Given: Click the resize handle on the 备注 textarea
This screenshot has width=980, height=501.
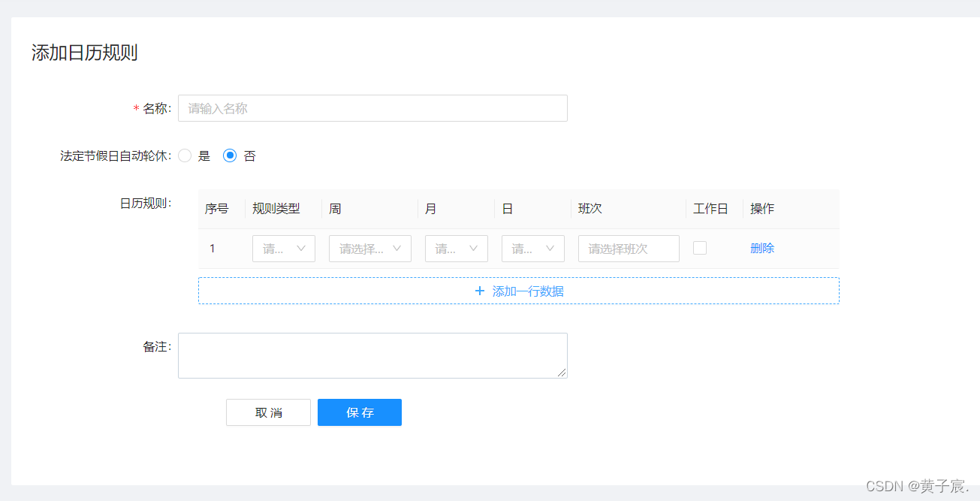Looking at the screenshot, I should pos(563,373).
